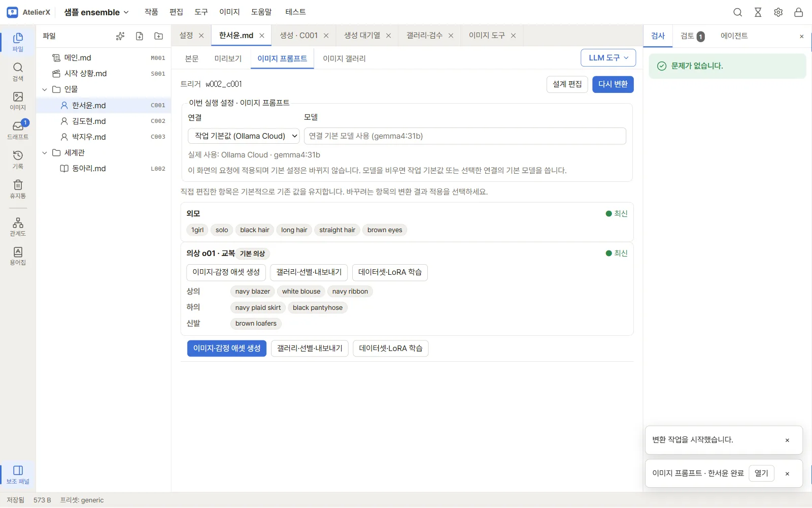This screenshot has height=508, width=812.
Task: Open the 편집 menu
Action: point(176,12)
